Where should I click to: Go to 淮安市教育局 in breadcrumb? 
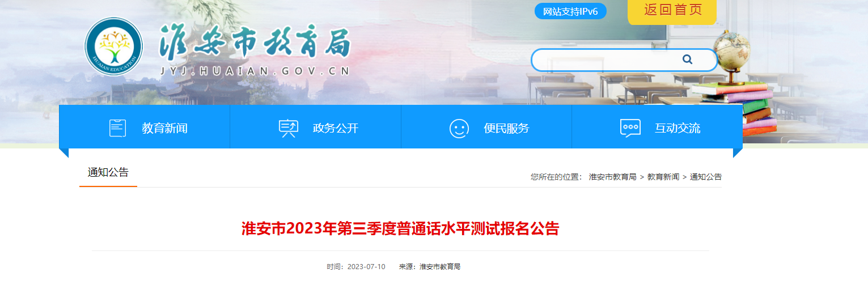613,177
